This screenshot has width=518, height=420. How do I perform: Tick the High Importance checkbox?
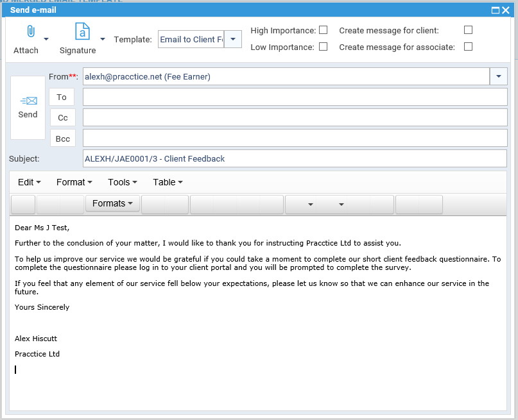coord(323,30)
